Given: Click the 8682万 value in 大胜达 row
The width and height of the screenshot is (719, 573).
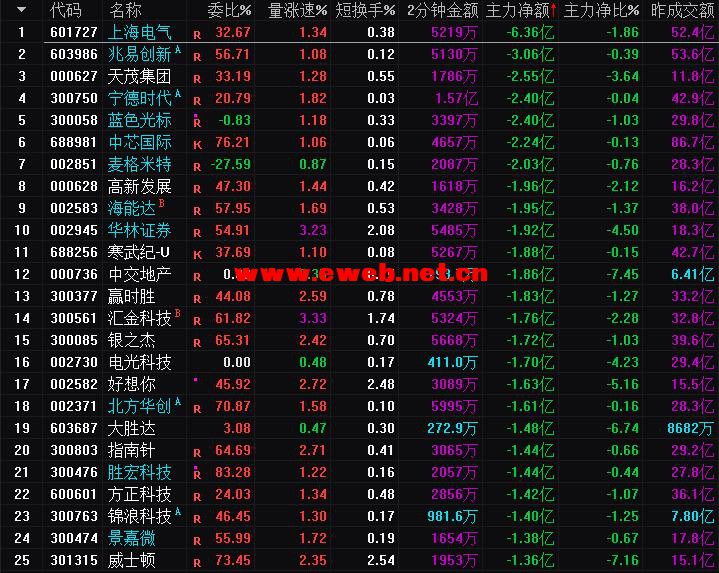Looking at the screenshot, I should tap(690, 428).
